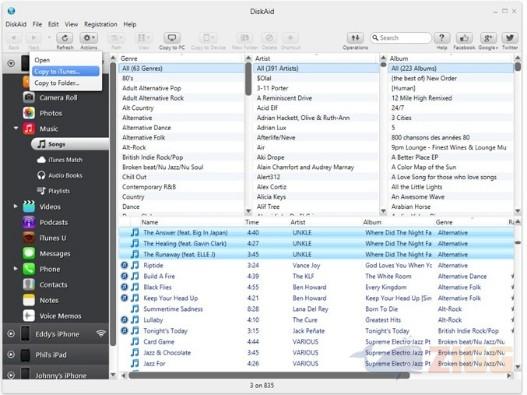The image size is (527, 395).
Task: Open Voice Memos in sidebar
Action: 60,316
